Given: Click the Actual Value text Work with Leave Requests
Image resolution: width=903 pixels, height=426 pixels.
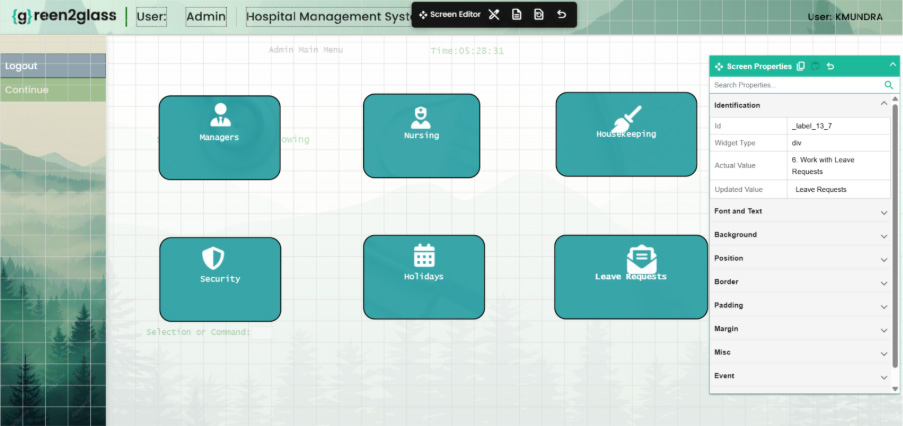Looking at the screenshot, I should (x=823, y=166).
